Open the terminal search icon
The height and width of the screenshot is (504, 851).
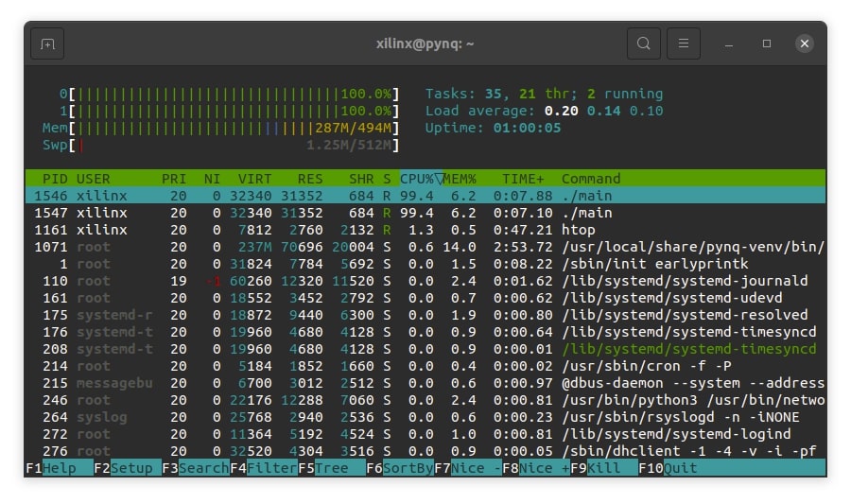[644, 43]
